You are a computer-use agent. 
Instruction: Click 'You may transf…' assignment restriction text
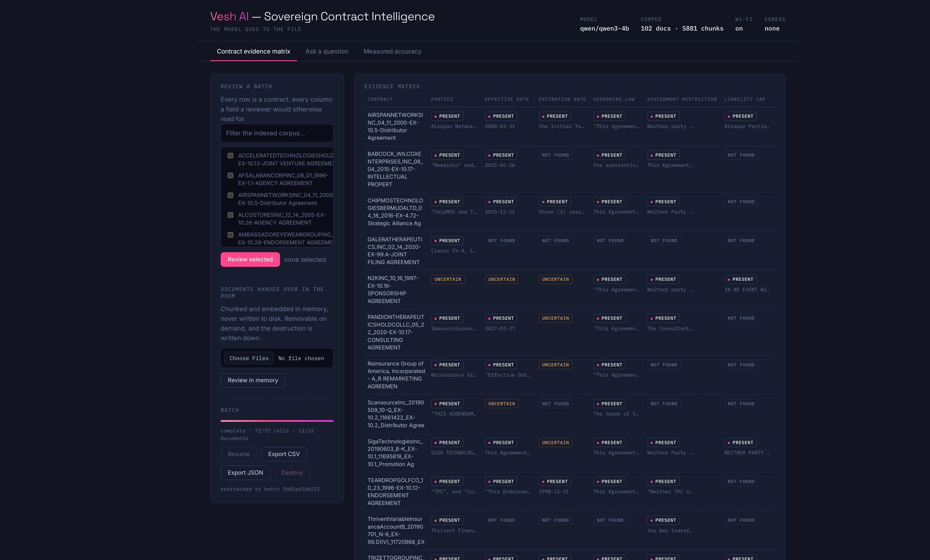(x=669, y=531)
